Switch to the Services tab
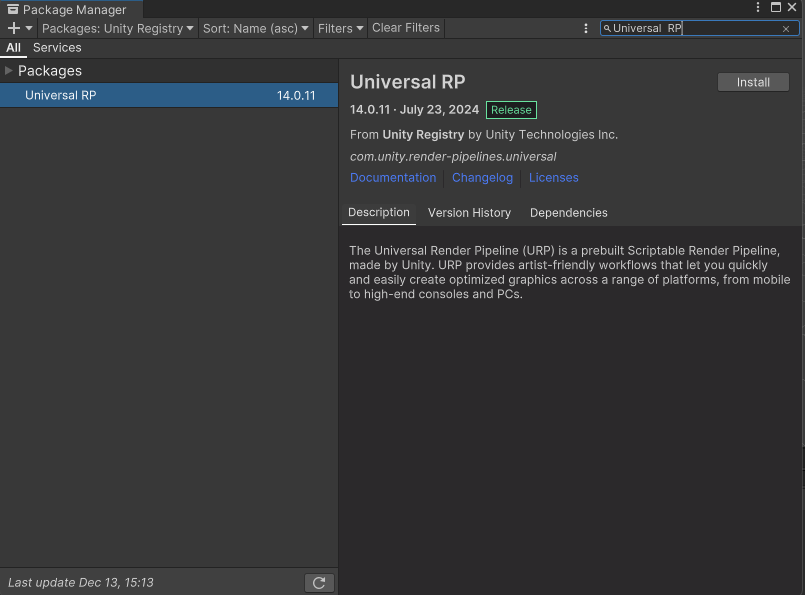 click(x=57, y=48)
